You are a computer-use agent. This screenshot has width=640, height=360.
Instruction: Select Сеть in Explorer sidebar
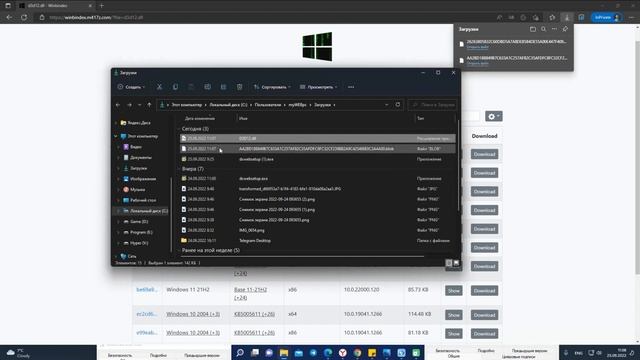pyautogui.click(x=132, y=256)
